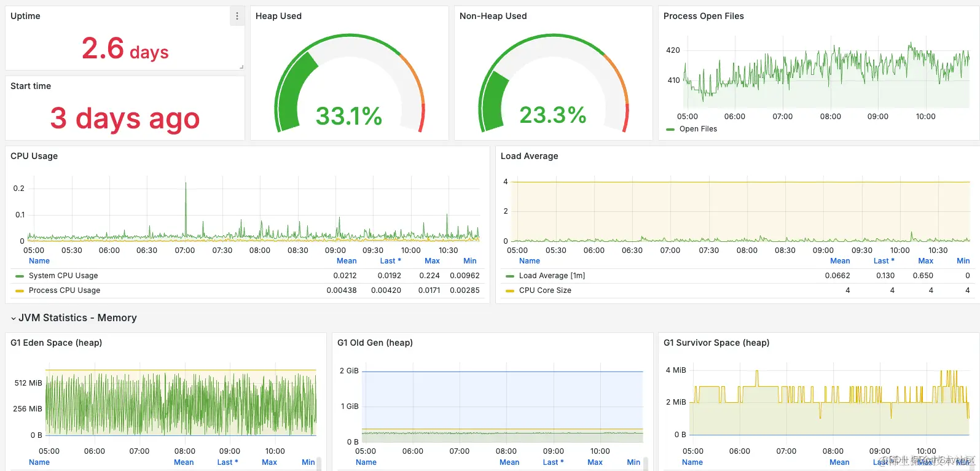Click the System CPU Usage green color swatch

(x=20, y=276)
